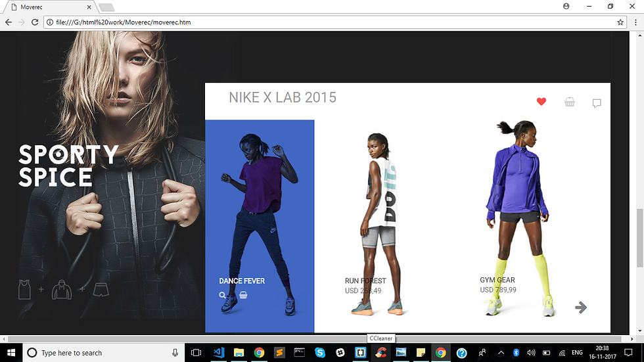644x362 pixels.
Task: Click the comment bubble icon in the header
Action: (x=597, y=103)
